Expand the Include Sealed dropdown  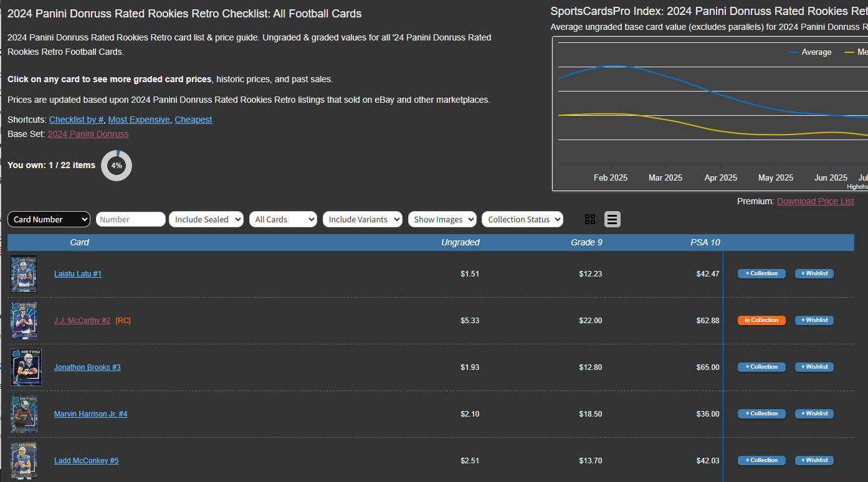coord(206,219)
